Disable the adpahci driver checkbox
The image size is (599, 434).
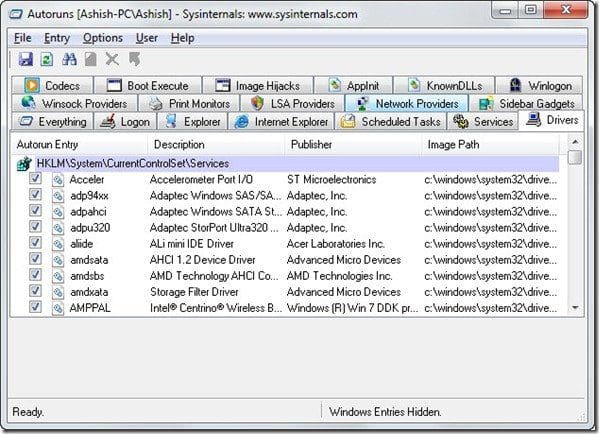click(35, 211)
